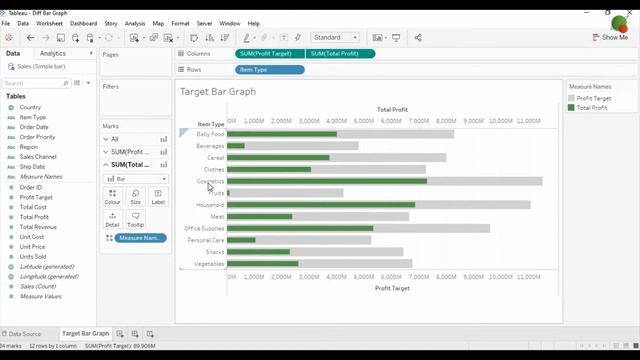Open the Detail mark card
Viewport: 640px width, 360px height.
coord(112,220)
